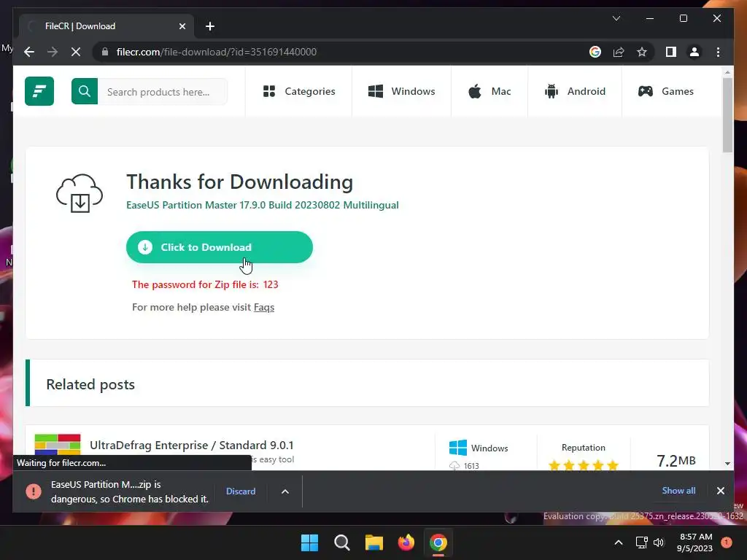Bookmark this page with the star icon

pyautogui.click(x=642, y=52)
